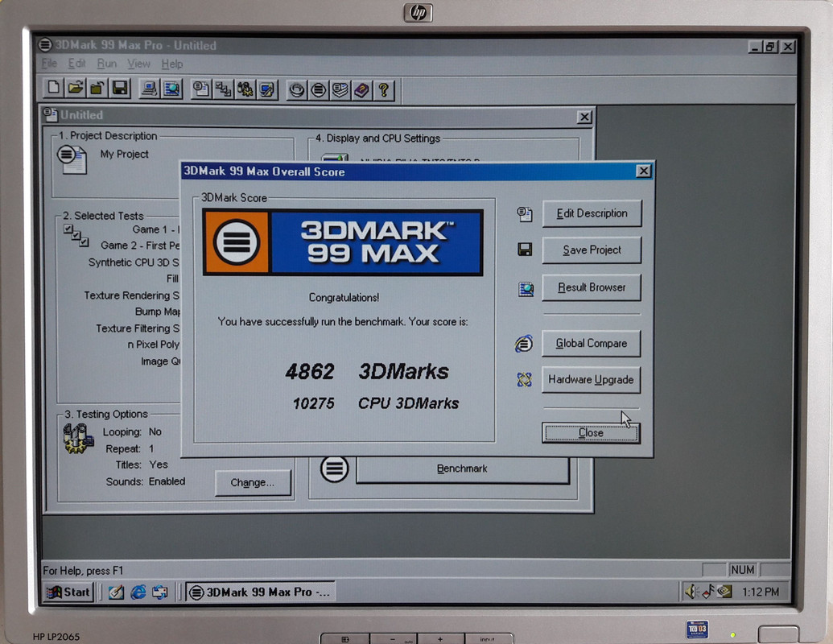
Task: Click the selected tests checkboxes toolbar icon
Action: pos(223,89)
